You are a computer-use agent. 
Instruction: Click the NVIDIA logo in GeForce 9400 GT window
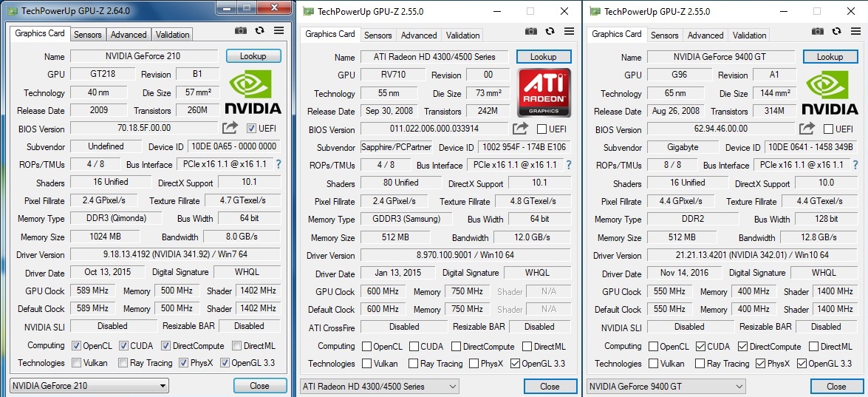(830, 92)
